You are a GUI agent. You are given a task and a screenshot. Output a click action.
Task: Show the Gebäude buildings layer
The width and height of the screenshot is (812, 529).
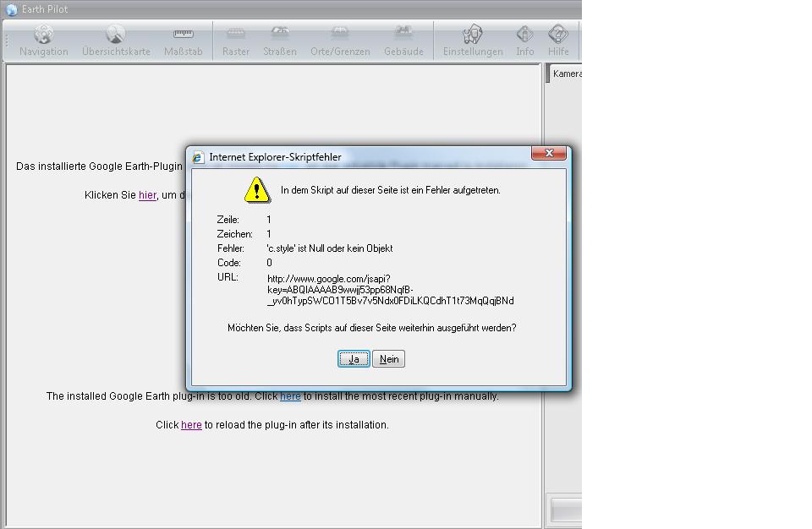403,41
